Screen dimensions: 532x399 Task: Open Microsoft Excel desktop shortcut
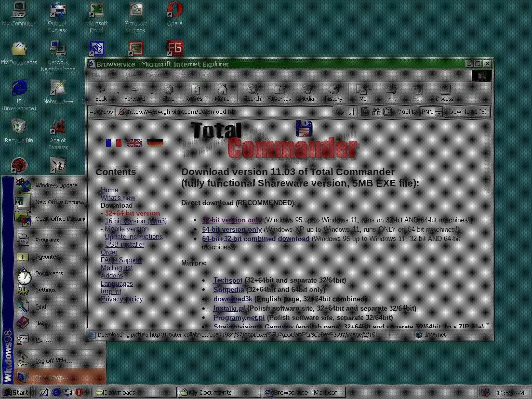(x=97, y=17)
